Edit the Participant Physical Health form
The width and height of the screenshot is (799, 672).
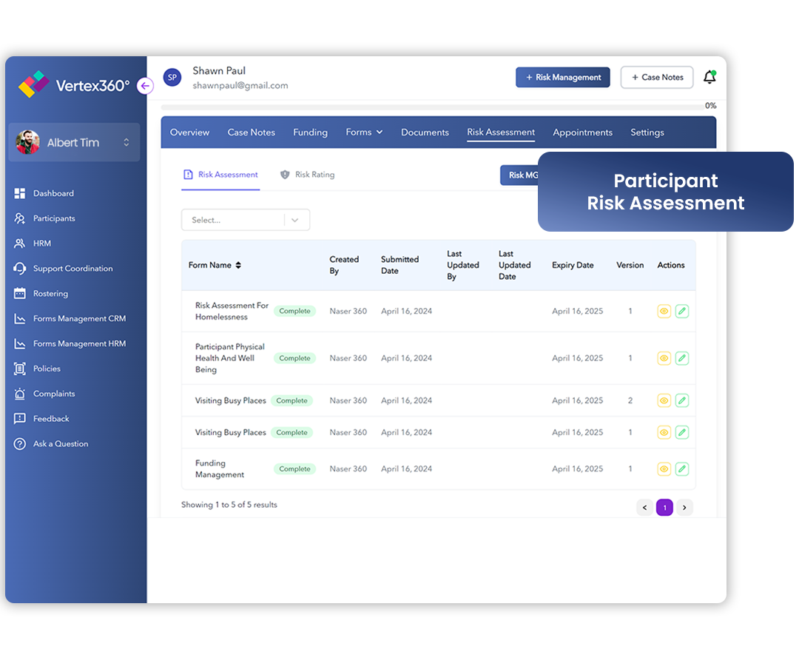[682, 357]
